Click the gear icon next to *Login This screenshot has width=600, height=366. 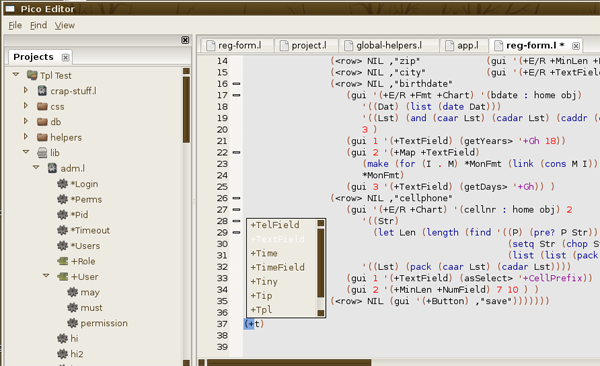pos(62,184)
